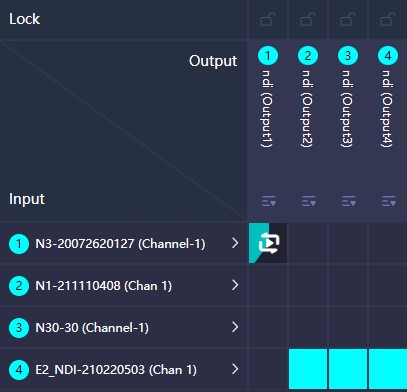Open the list menu icon under Output1
Image resolution: width=407 pixels, height=392 pixels.
pos(269,201)
